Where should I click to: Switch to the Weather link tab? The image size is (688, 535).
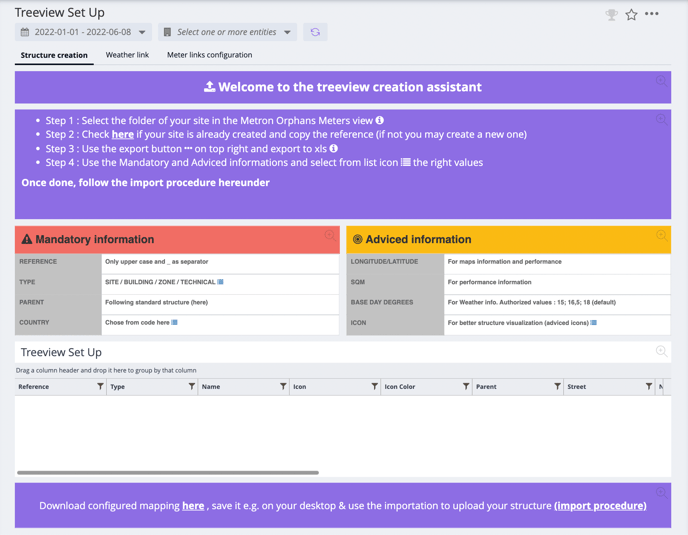(x=127, y=55)
